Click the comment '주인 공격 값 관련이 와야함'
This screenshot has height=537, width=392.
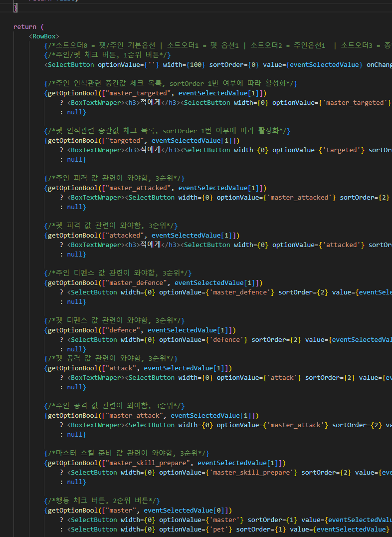tap(114, 406)
